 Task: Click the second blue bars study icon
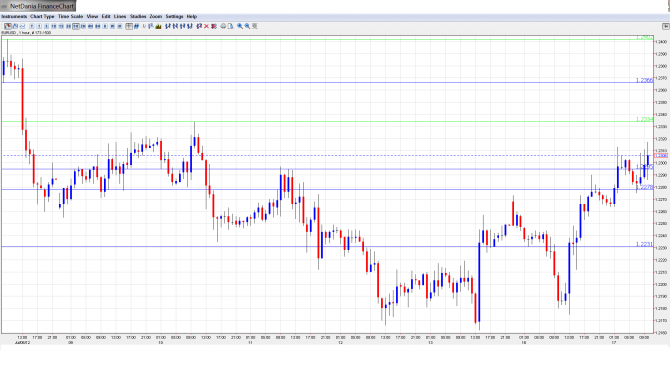(175, 26)
